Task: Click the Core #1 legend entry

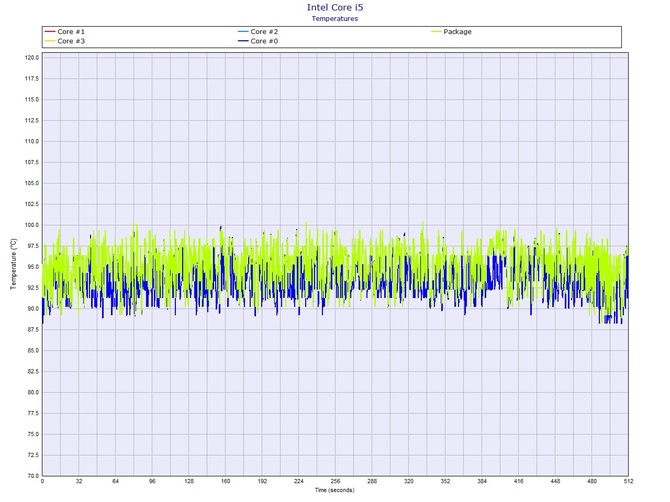Action: click(65, 32)
